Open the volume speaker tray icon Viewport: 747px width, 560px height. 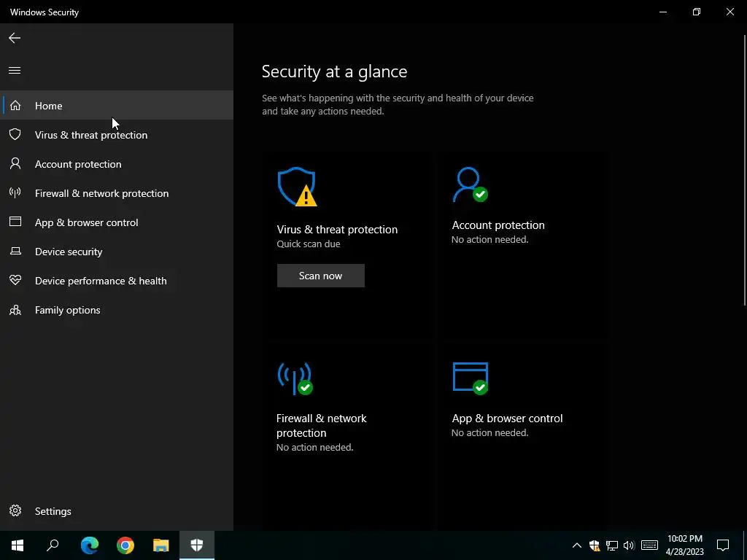click(x=629, y=545)
